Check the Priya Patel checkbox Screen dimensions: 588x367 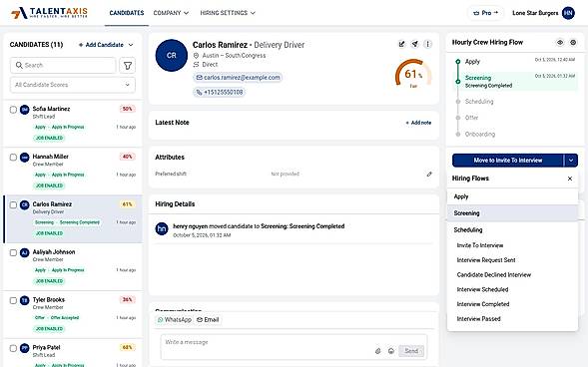tap(13, 348)
